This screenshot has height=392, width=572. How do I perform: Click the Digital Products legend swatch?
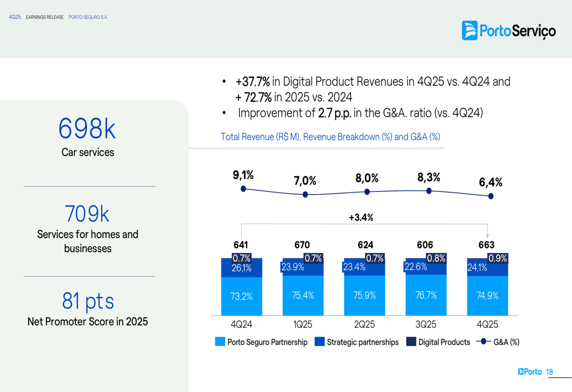[x=411, y=342]
